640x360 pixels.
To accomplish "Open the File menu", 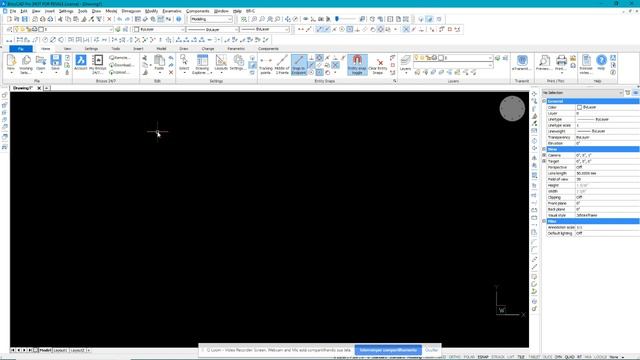I will tap(13, 11).
